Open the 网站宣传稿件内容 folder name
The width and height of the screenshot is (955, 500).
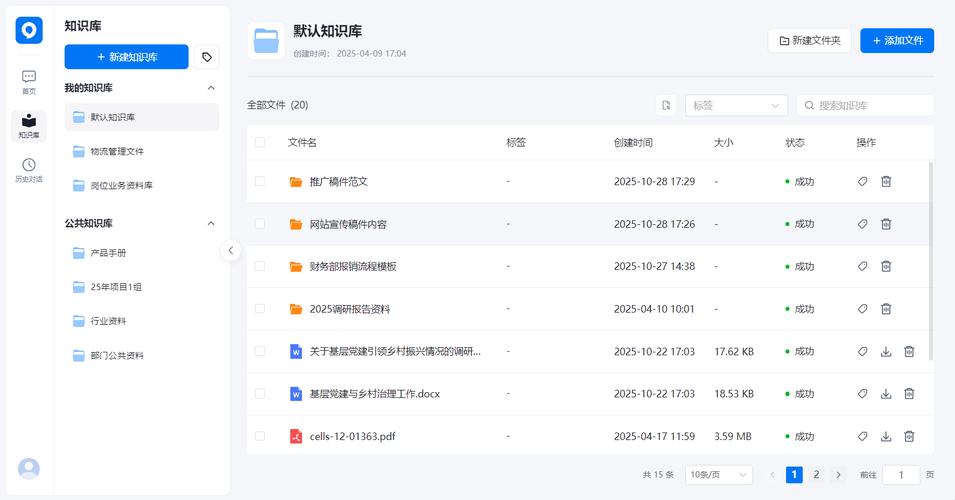(348, 224)
